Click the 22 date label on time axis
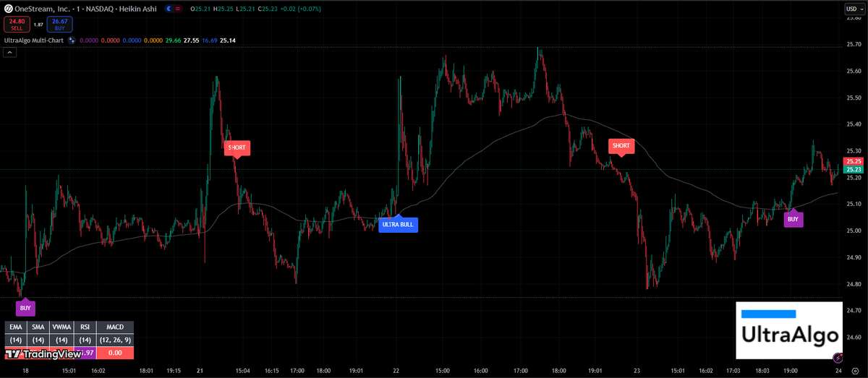 [396, 370]
